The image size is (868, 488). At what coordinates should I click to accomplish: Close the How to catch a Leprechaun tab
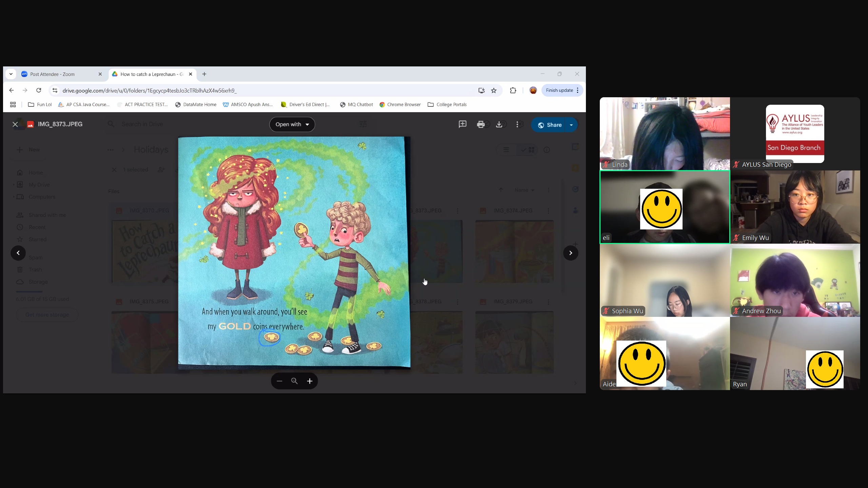pos(191,74)
